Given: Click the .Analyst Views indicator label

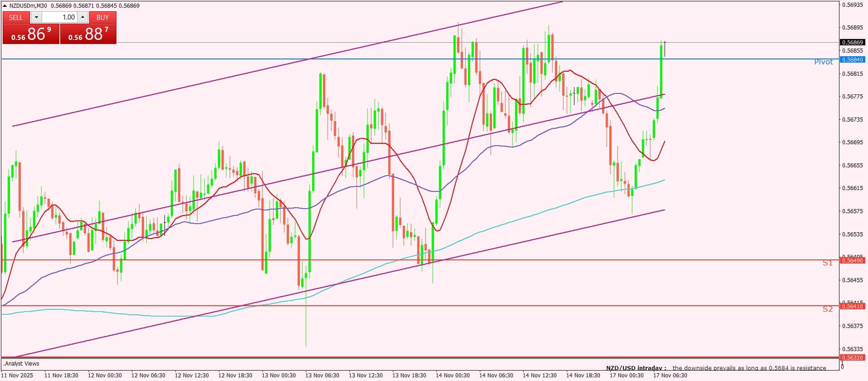Looking at the screenshot, I should click(21, 364).
